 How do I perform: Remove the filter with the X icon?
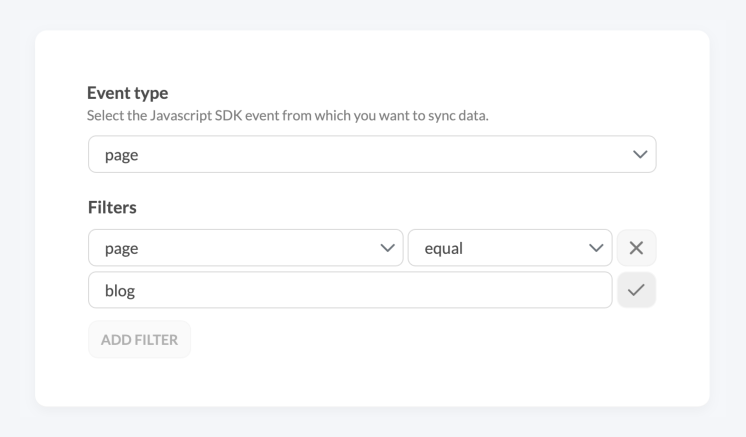pos(636,248)
